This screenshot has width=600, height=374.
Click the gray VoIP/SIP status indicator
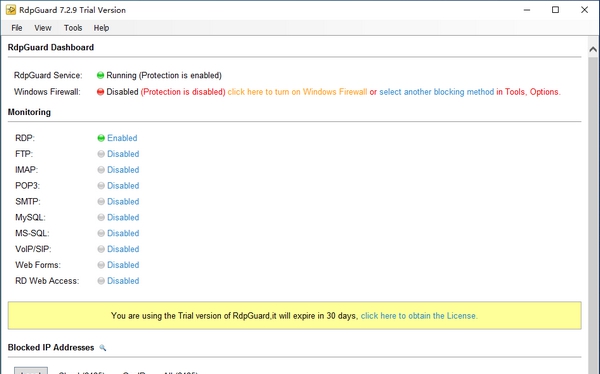click(x=101, y=249)
